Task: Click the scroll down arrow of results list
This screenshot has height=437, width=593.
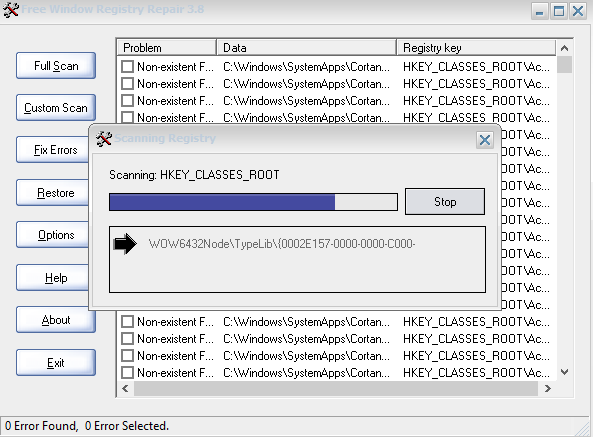Action: point(564,372)
